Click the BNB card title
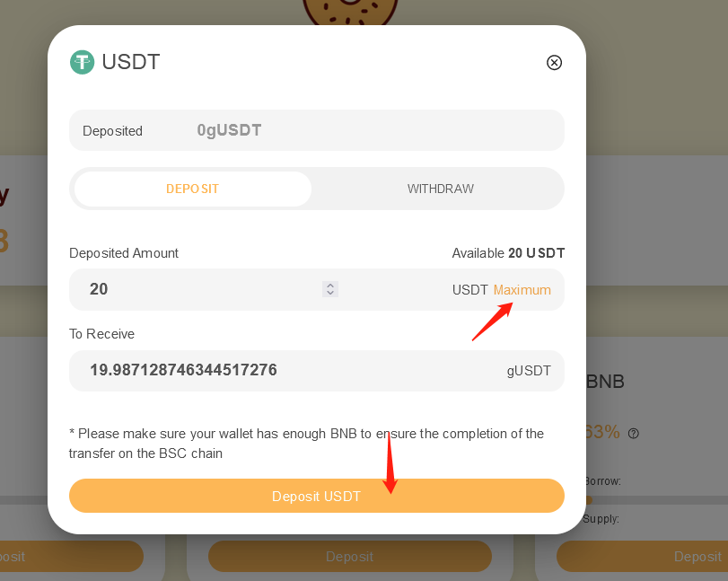The image size is (728, 581). [605, 382]
